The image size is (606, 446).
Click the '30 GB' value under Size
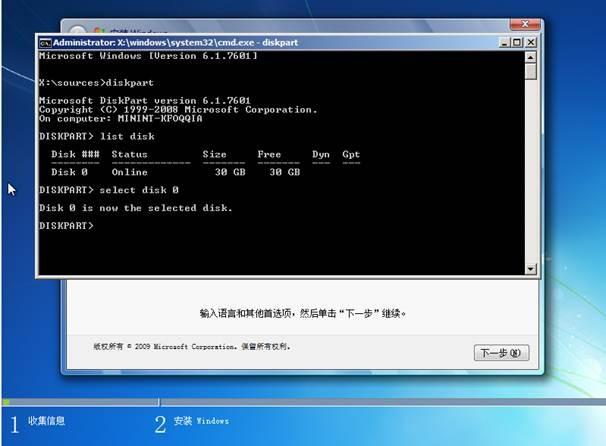(230, 172)
